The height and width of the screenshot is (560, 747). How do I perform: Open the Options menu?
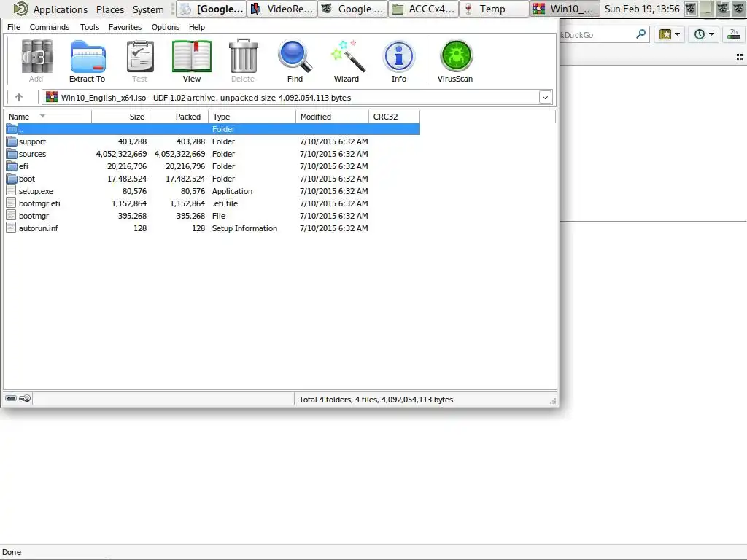point(166,27)
